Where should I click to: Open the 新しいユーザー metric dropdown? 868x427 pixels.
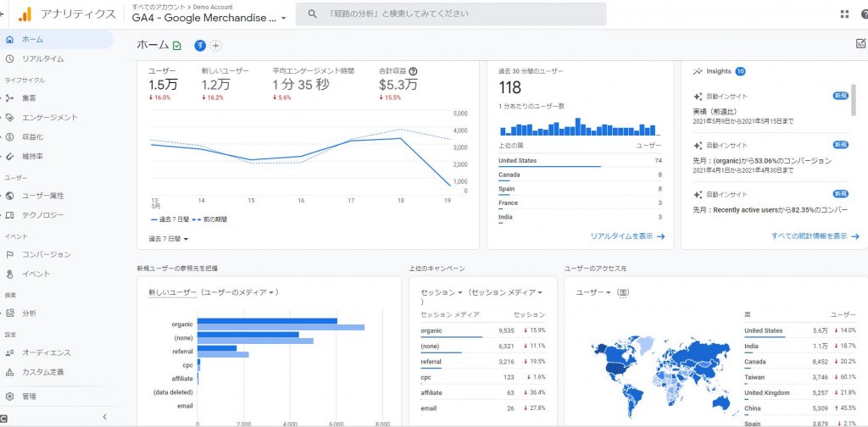[x=173, y=292]
